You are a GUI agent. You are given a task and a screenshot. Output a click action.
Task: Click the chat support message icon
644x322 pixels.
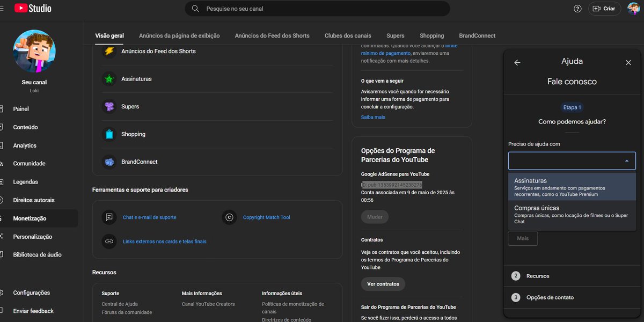point(109,217)
